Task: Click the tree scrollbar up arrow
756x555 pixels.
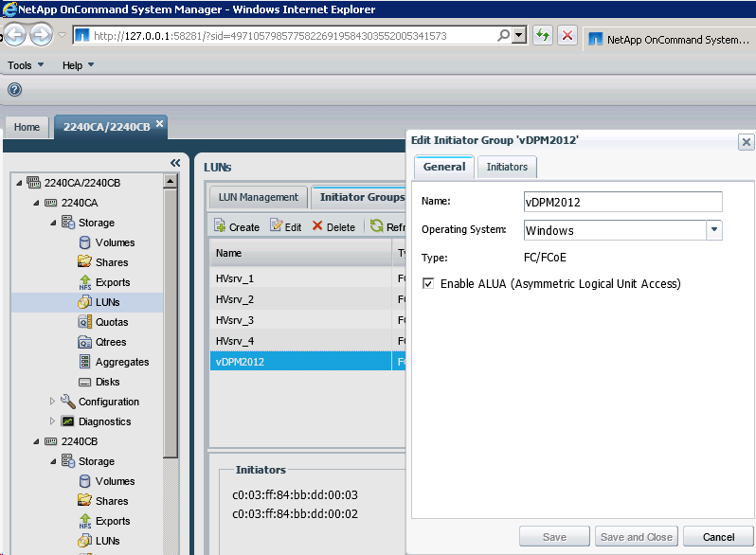Action: (x=171, y=181)
